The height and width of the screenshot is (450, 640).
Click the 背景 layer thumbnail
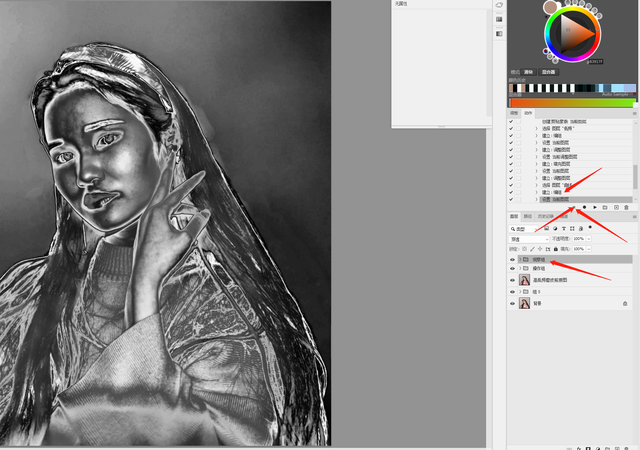pos(524,303)
